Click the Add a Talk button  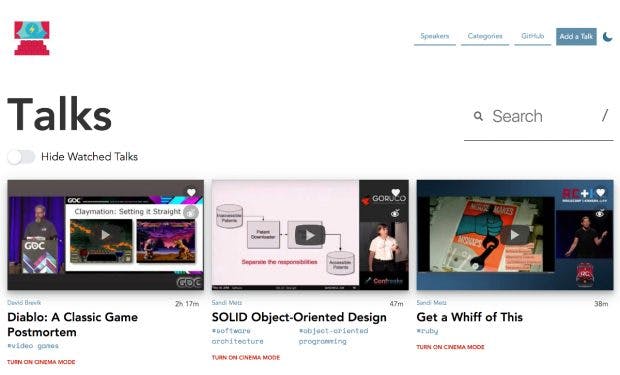576,36
